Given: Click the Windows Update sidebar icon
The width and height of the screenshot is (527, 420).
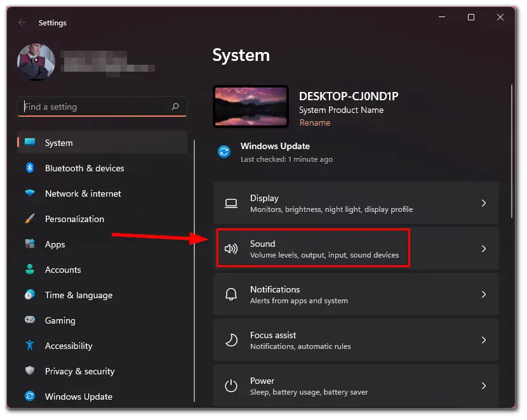Looking at the screenshot, I should pyautogui.click(x=30, y=396).
